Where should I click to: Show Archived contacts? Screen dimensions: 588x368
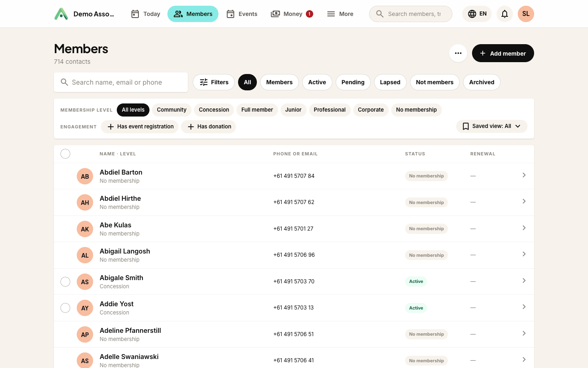pos(482,82)
